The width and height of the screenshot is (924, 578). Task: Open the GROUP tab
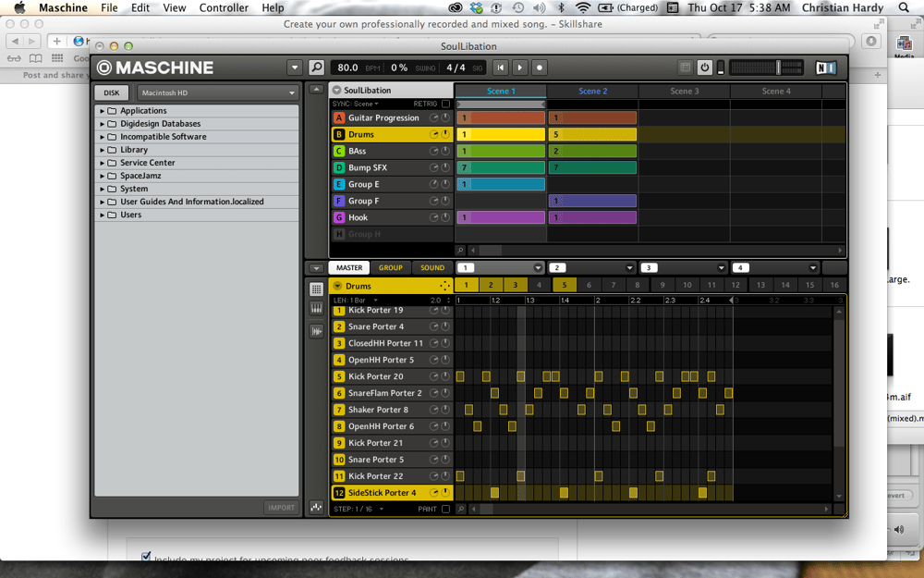click(391, 268)
